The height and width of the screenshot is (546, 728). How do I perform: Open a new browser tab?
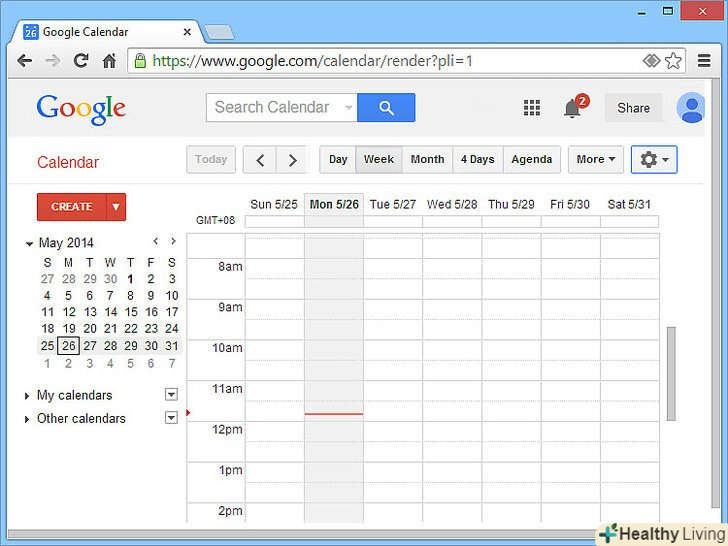pyautogui.click(x=219, y=32)
